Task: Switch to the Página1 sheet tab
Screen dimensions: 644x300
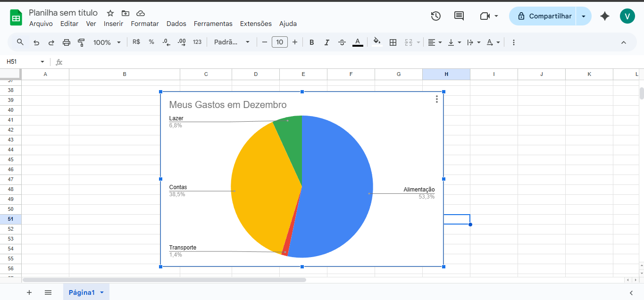Action: click(x=82, y=292)
